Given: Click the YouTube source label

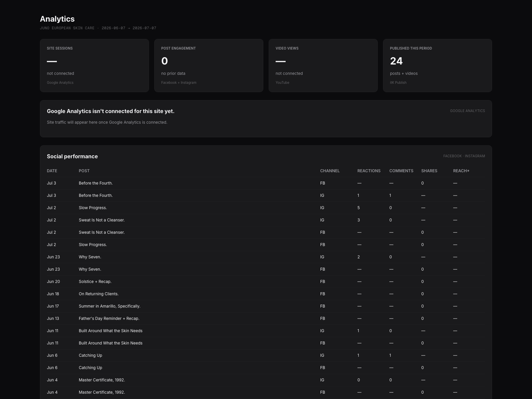Looking at the screenshot, I should point(282,82).
